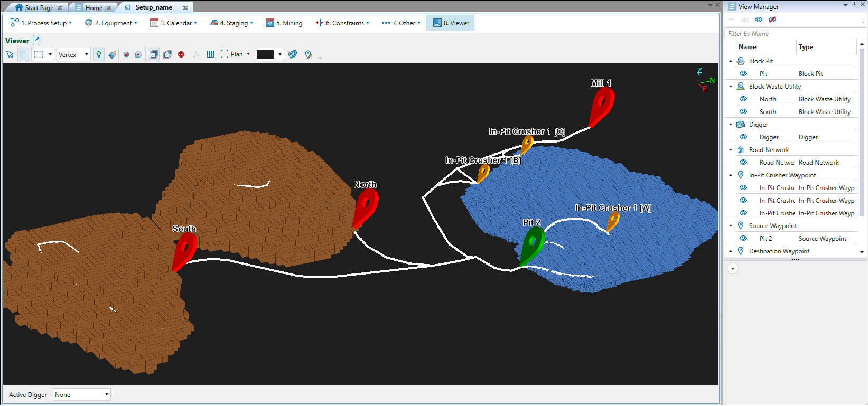
Task: Open the 4. Staging menu
Action: 231,23
